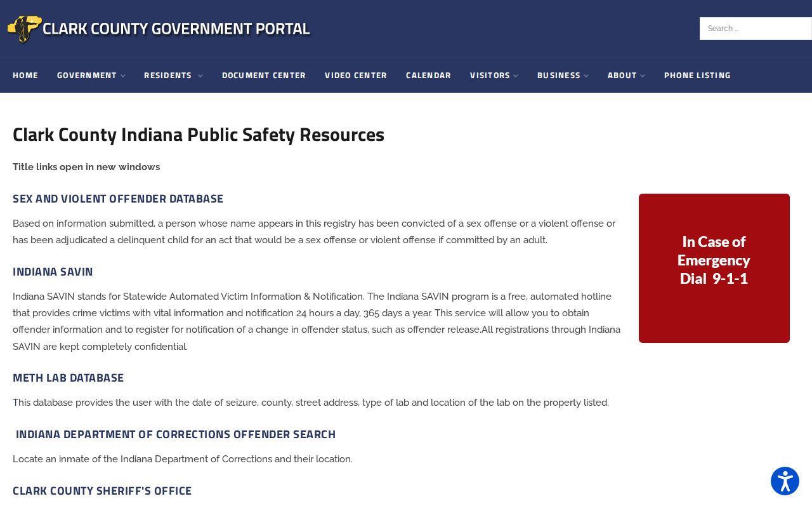Viewport: 812px width, 508px height.
Task: Expand the Government menu chevron
Action: point(123,76)
